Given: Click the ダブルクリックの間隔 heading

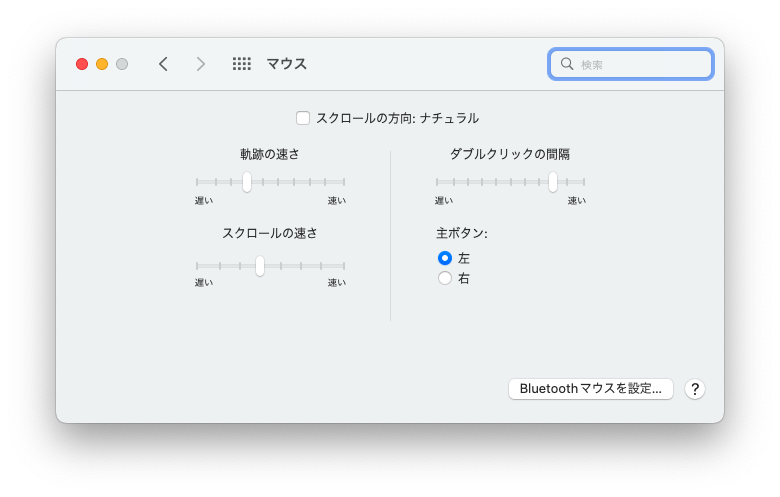Looking at the screenshot, I should [x=510, y=154].
